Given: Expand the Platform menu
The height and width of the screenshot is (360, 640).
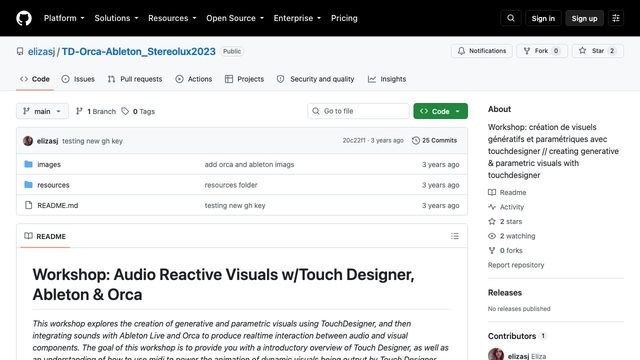Looking at the screenshot, I should click(x=64, y=18).
